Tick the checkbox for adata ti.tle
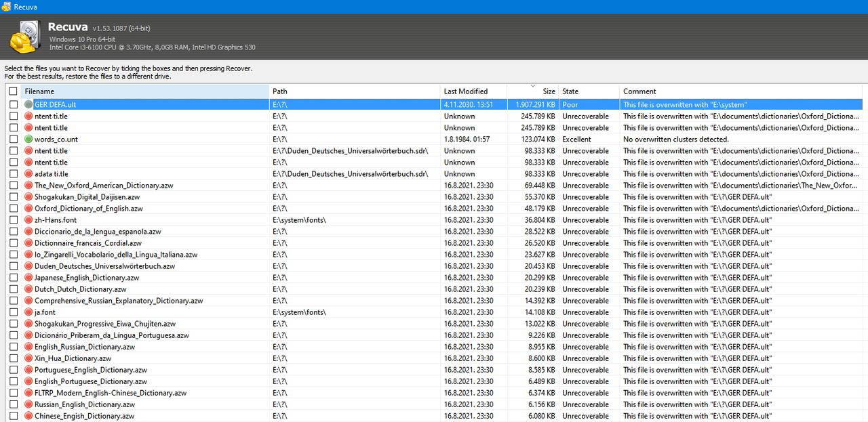This screenshot has height=422, width=868. [x=13, y=174]
